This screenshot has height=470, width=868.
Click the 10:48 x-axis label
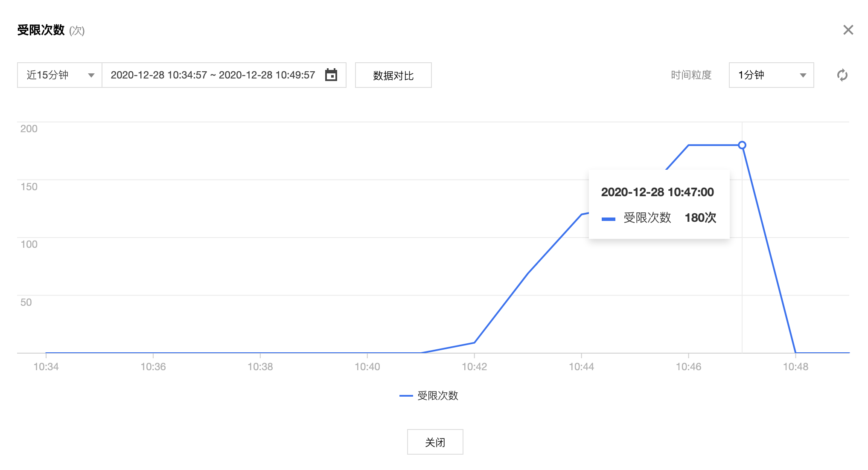(x=795, y=367)
